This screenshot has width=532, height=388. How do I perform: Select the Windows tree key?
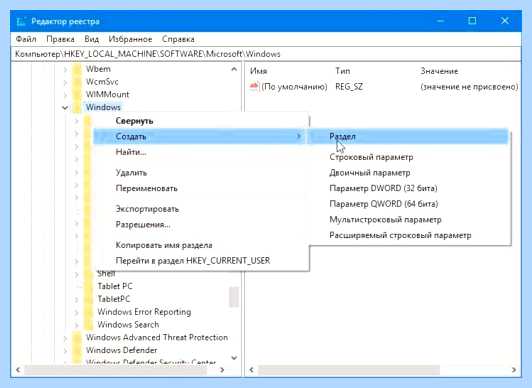coord(103,107)
